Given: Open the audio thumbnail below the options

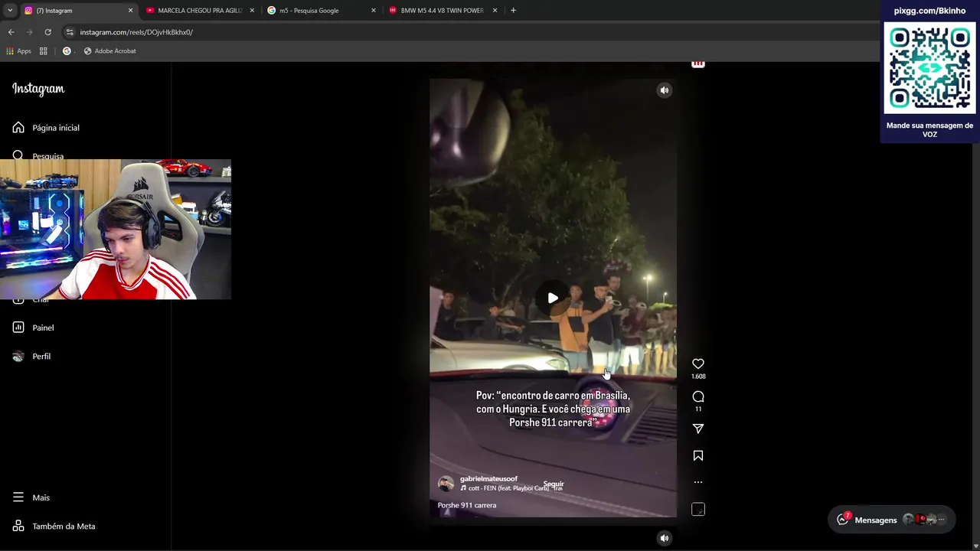Looking at the screenshot, I should (698, 509).
